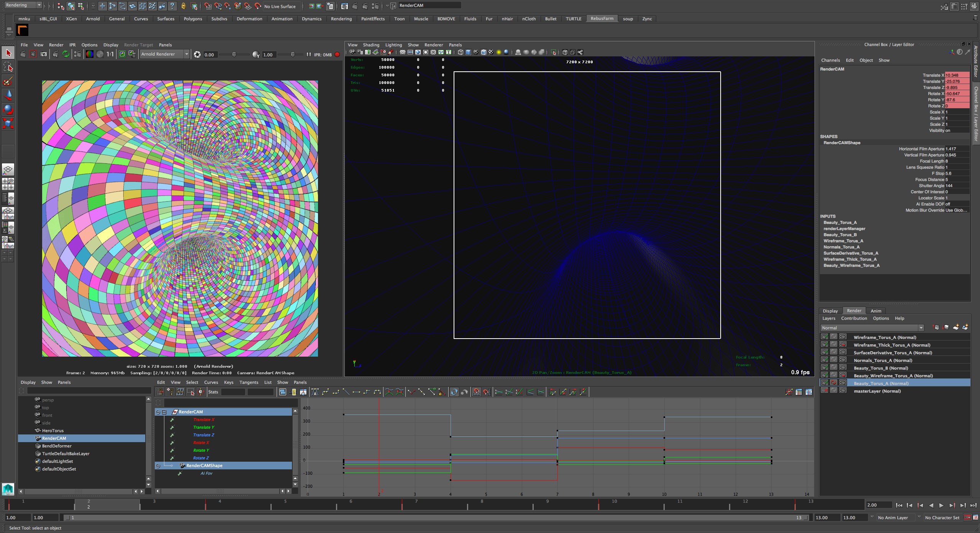Select Beauty_Torus_B render layer
Viewport: 980px width, 533px height.
880,368
